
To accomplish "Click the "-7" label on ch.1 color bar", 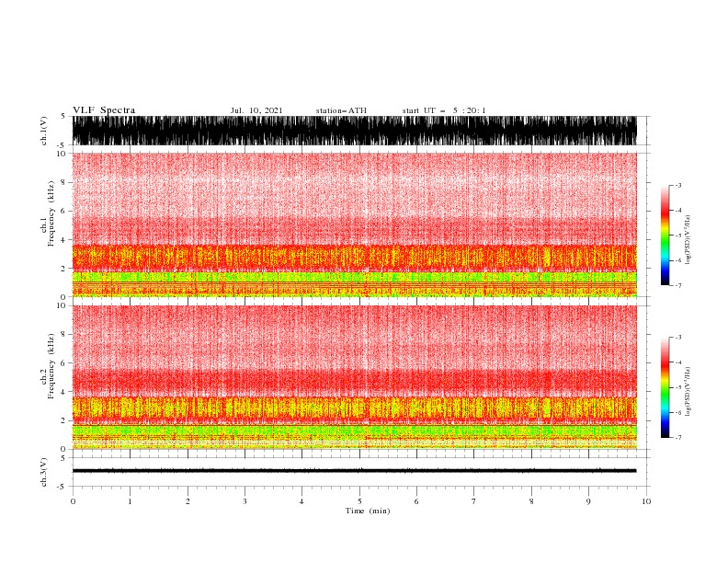I will point(678,285).
